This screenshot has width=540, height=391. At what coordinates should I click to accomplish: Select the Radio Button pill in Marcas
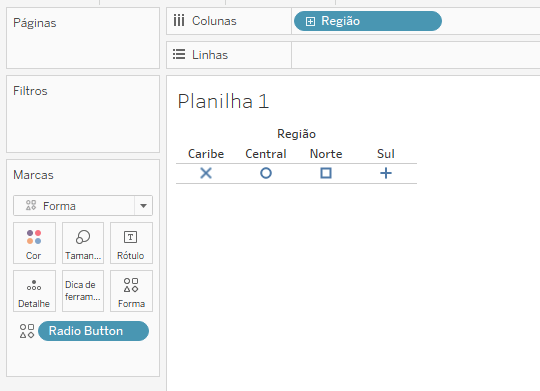pos(93,331)
